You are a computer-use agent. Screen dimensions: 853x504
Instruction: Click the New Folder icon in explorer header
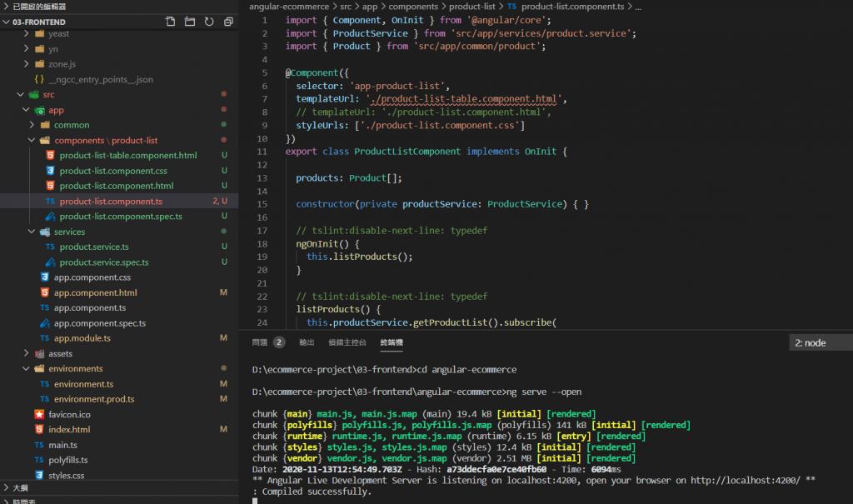click(190, 22)
